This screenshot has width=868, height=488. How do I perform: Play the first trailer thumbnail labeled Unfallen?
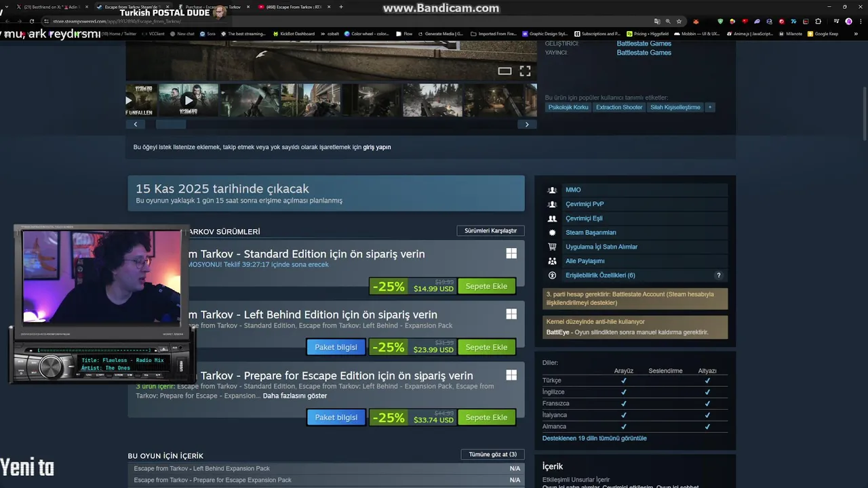[141, 100]
